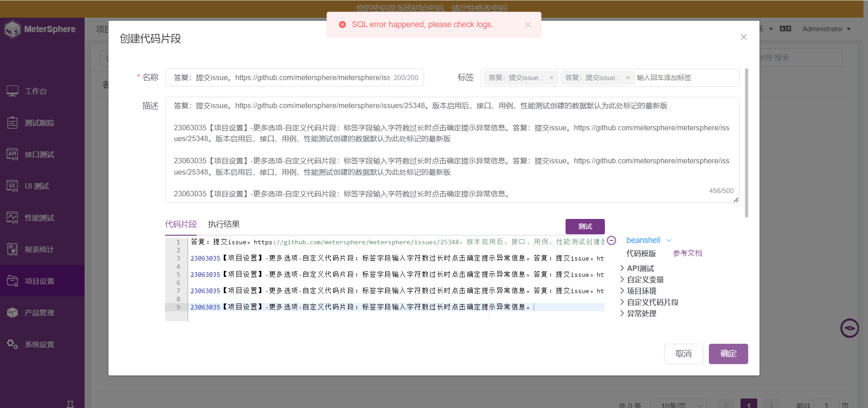Click code editor line 5 text

tap(397, 275)
